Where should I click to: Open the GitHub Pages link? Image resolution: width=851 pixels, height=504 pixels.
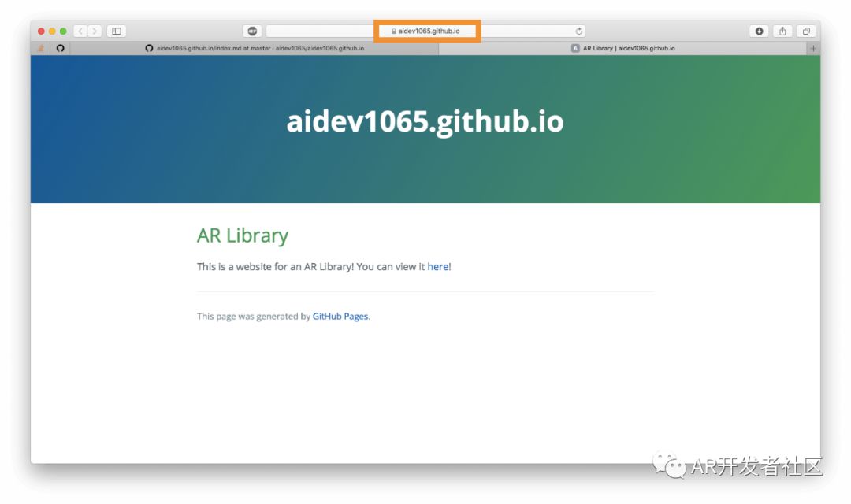tap(340, 317)
